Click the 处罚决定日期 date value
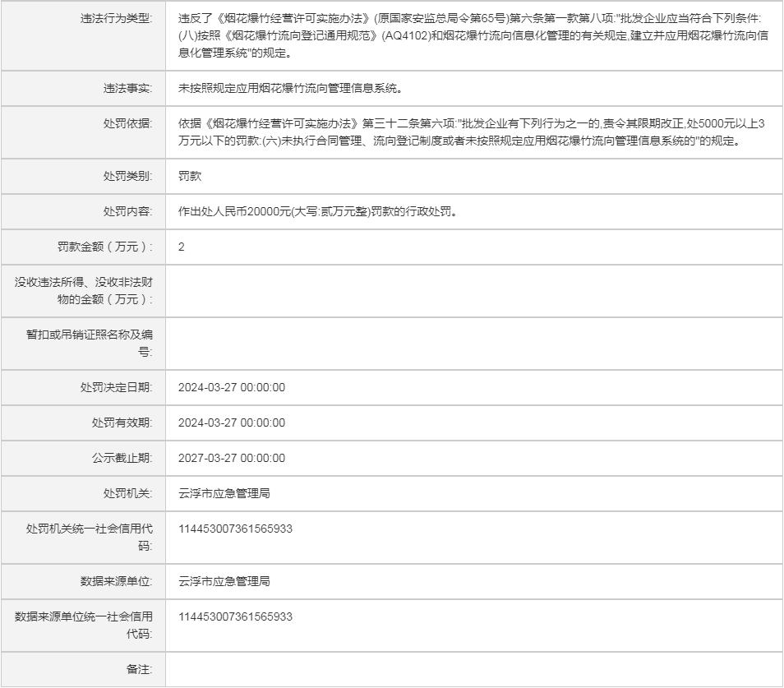This screenshot has height=688, width=784. [x=232, y=387]
